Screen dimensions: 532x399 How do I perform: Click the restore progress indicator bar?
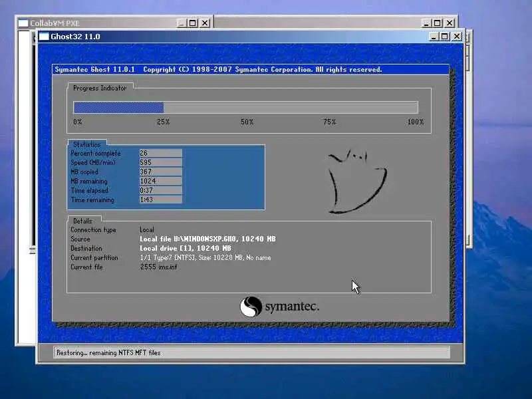pos(245,107)
